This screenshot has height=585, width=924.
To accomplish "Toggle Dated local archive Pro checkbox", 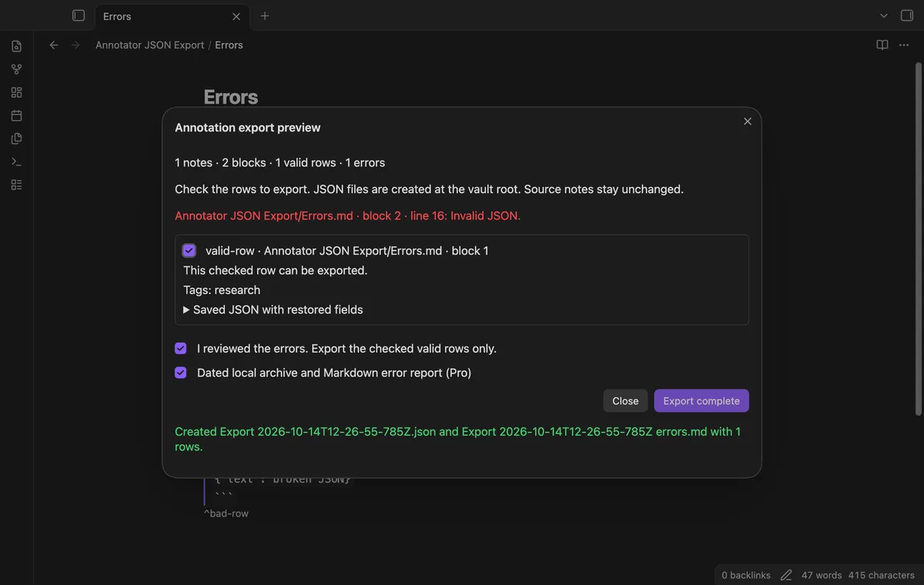I will pos(181,373).
